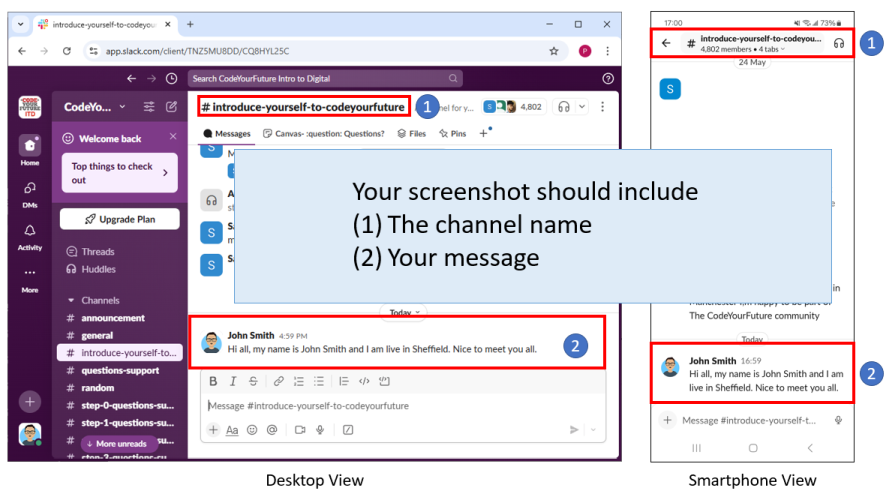
Task: Toggle bold formatting in message composer
Action: click(213, 381)
